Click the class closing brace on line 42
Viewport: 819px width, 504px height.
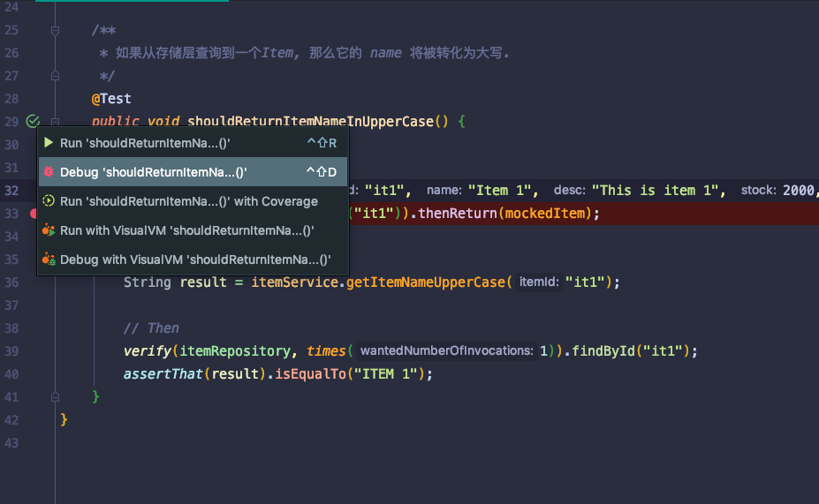click(64, 419)
